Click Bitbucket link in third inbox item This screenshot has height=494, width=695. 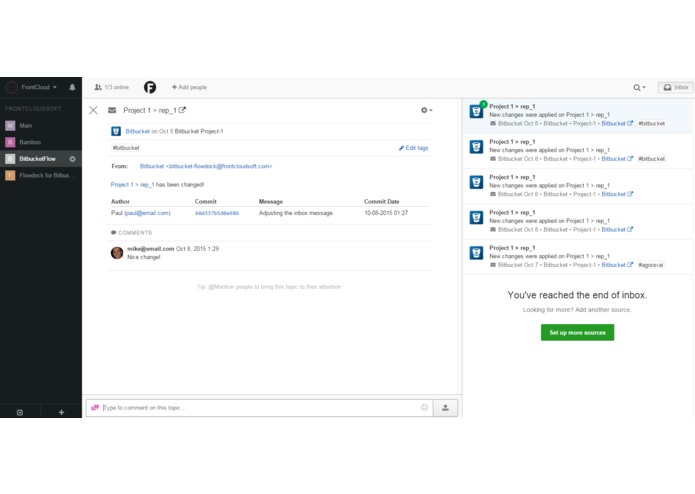pos(617,194)
